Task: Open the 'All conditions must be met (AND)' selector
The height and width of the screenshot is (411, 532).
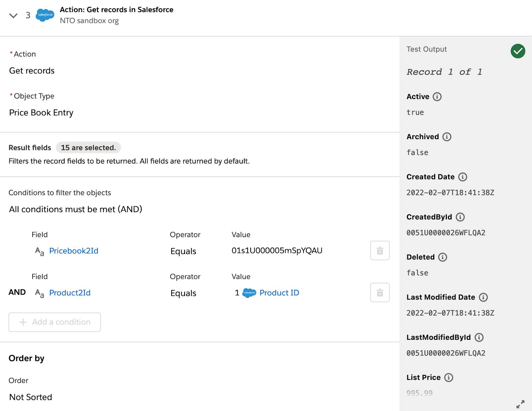Action: pyautogui.click(x=75, y=209)
